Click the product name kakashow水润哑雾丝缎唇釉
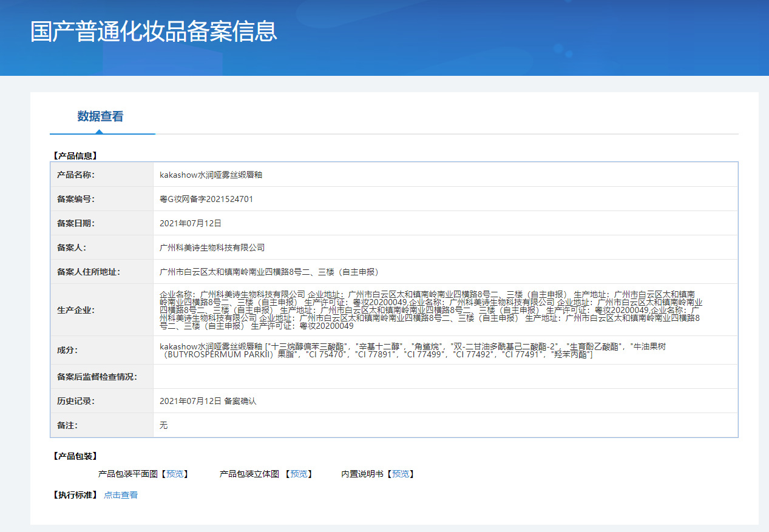Image resolution: width=769 pixels, height=532 pixels. click(x=211, y=175)
